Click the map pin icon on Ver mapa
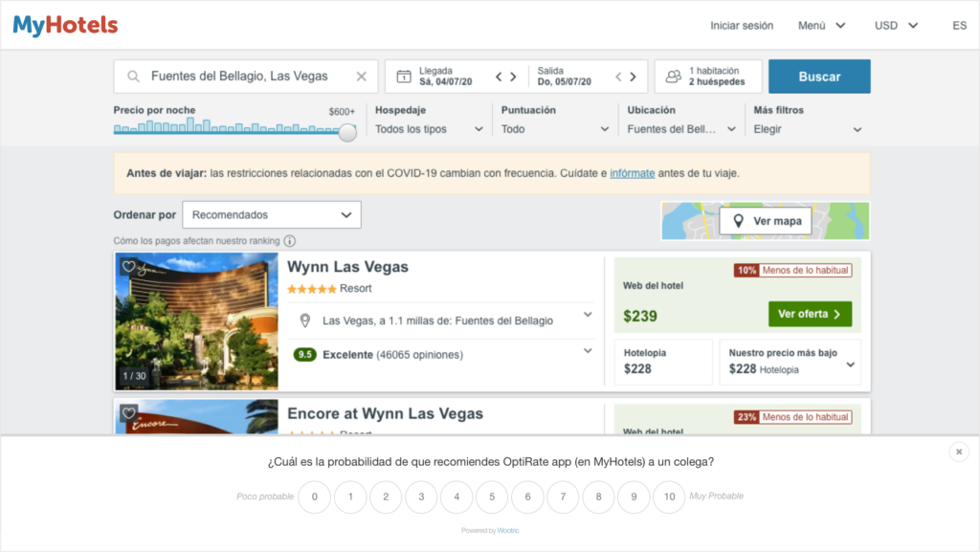Image resolution: width=980 pixels, height=552 pixels. pos(738,221)
